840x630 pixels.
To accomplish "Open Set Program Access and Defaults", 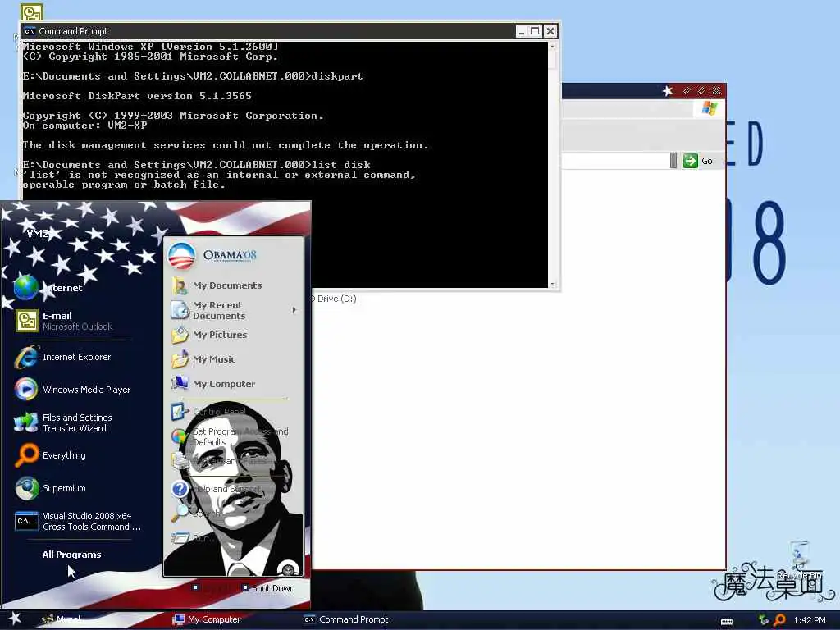I will [231, 436].
